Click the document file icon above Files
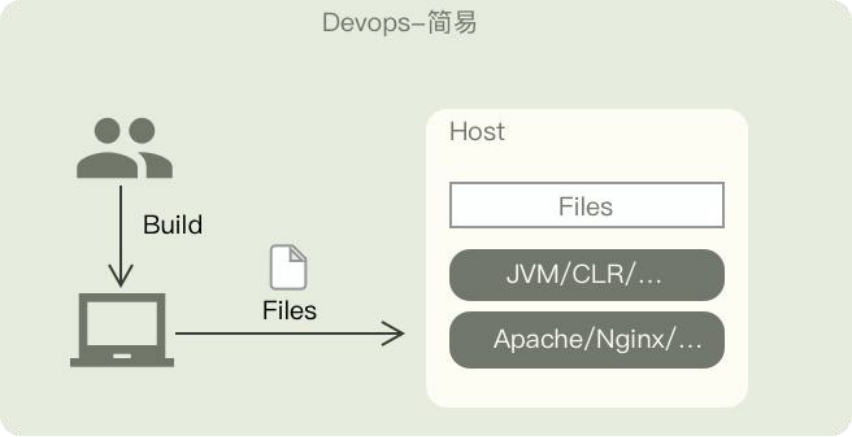The image size is (852, 437). (289, 267)
